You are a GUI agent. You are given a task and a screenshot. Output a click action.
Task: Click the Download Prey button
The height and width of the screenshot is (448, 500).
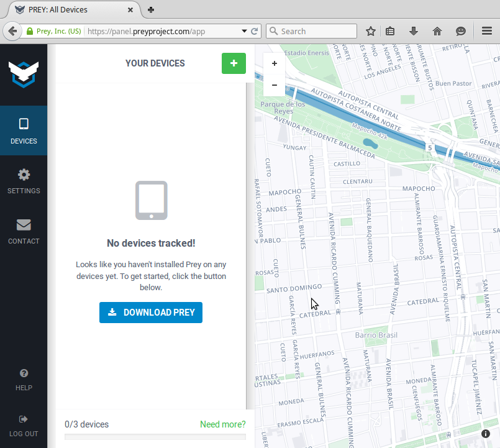151,313
